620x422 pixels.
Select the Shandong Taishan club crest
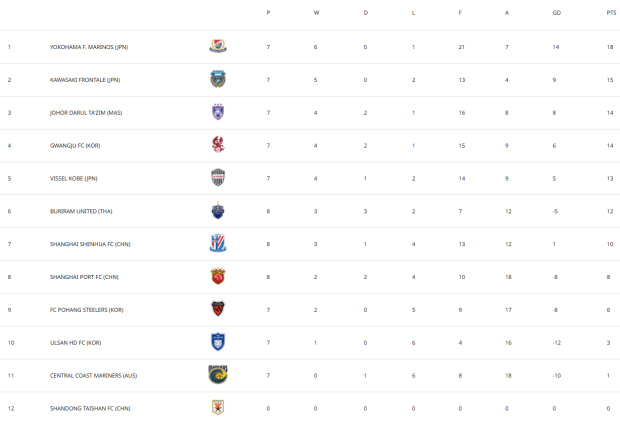point(218,407)
